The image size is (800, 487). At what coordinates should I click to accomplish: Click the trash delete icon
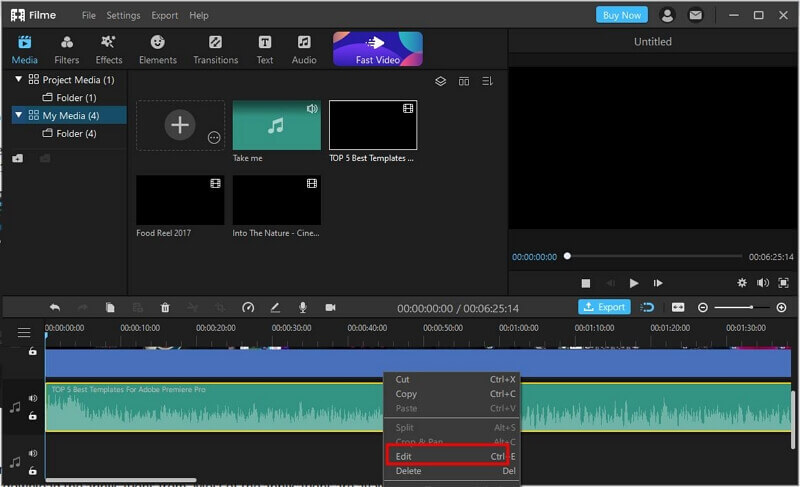(x=165, y=307)
